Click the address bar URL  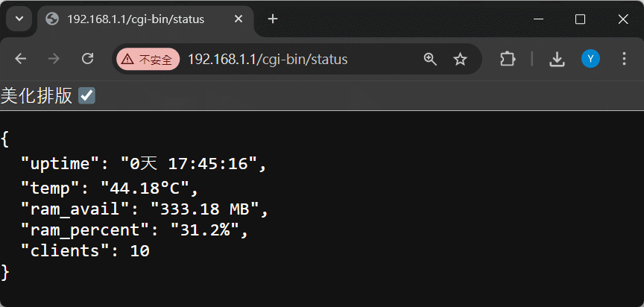[x=267, y=59]
